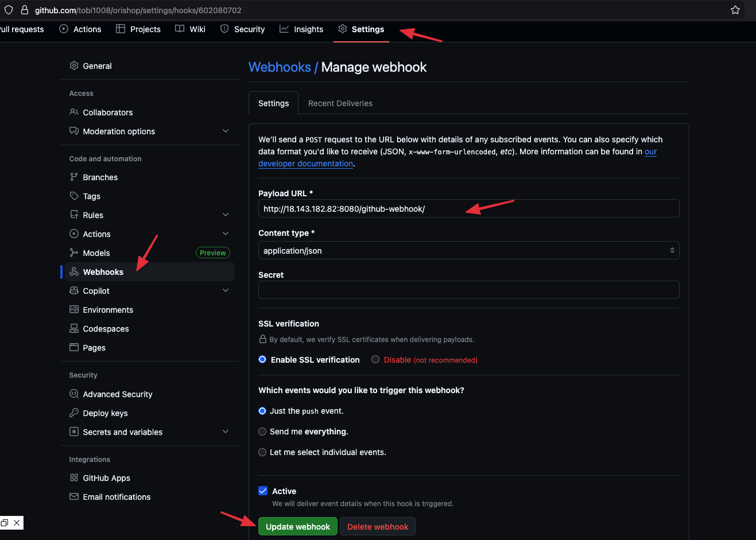
Task: Click the Codespaces icon in sidebar
Action: coord(74,329)
